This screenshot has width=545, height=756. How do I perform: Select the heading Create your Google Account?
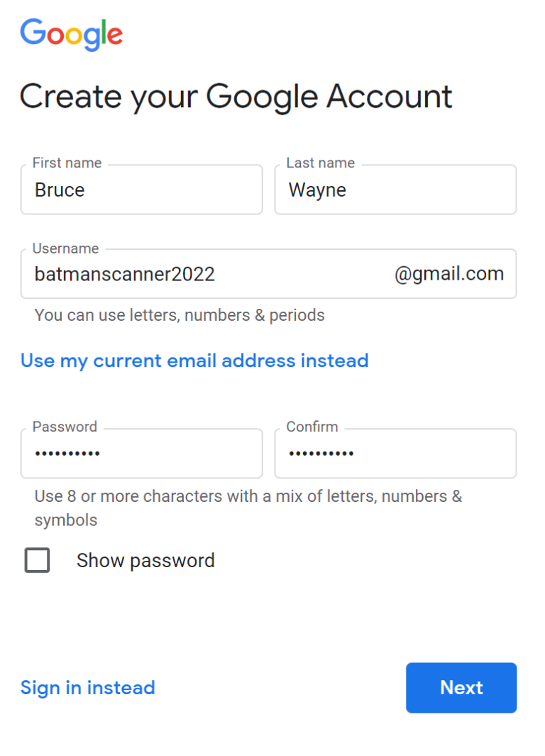tap(236, 97)
